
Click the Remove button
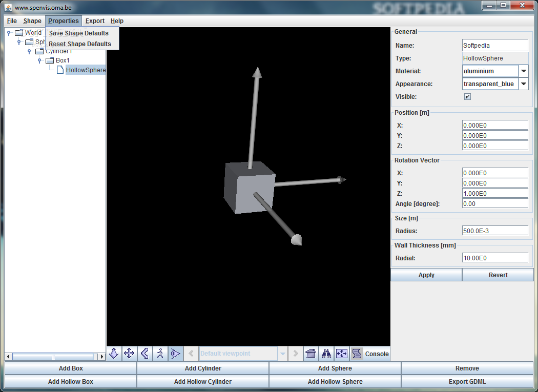[467, 368]
